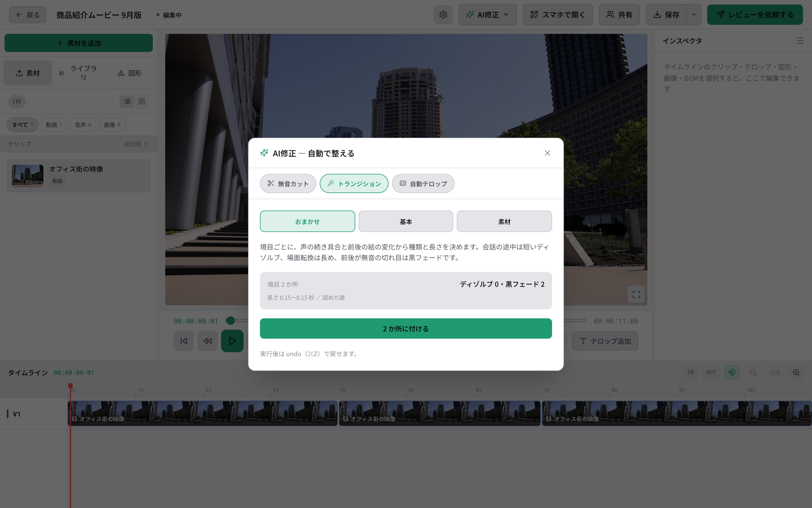Switch media list to grid view

(142, 102)
